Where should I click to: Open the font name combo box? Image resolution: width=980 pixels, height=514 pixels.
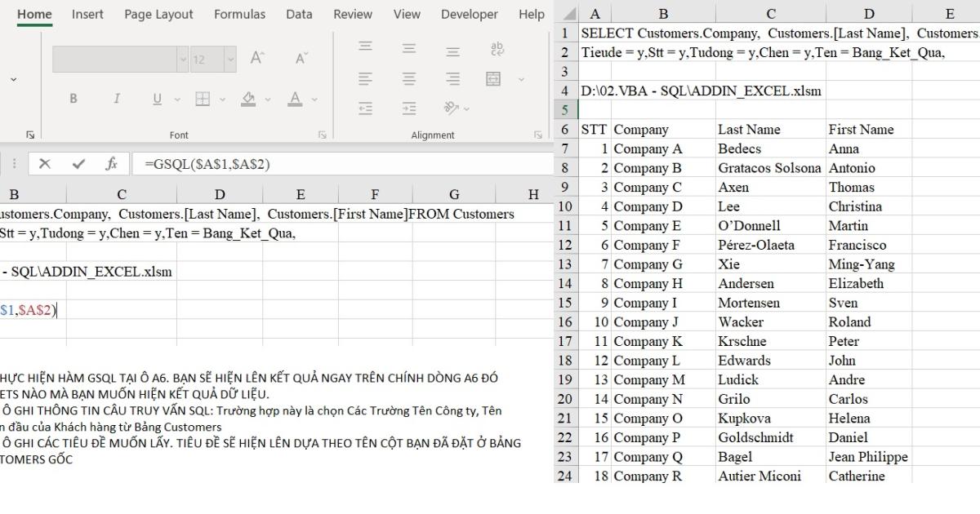pyautogui.click(x=121, y=59)
